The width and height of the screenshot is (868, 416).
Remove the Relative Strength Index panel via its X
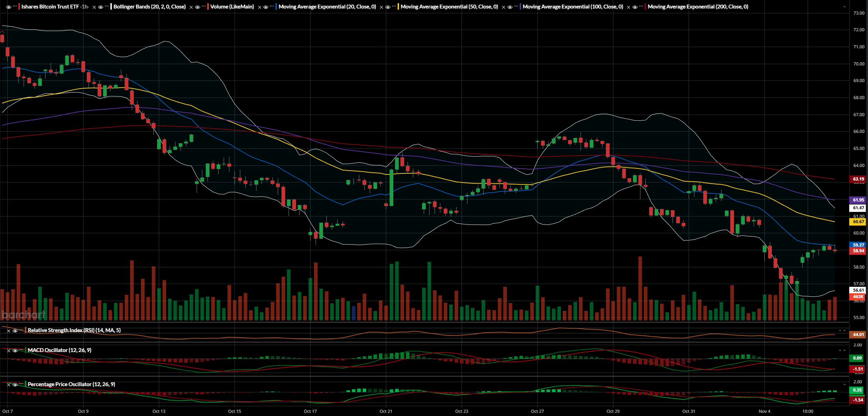tap(9, 330)
